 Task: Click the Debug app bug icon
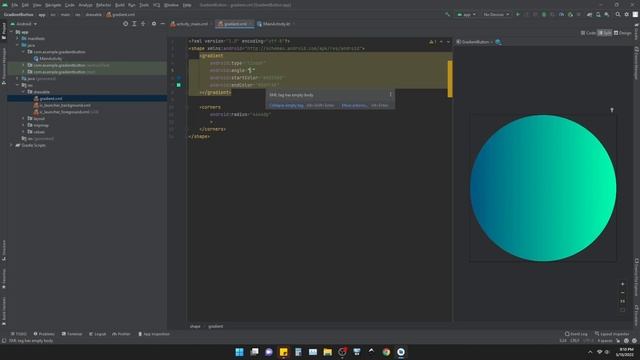point(544,14)
